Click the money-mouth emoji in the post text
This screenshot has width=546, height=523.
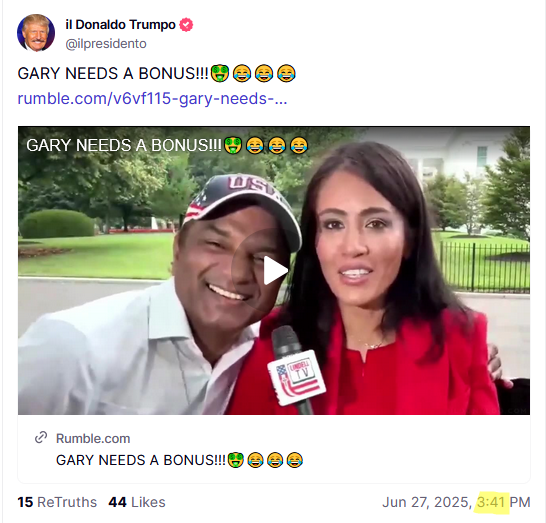coord(220,73)
